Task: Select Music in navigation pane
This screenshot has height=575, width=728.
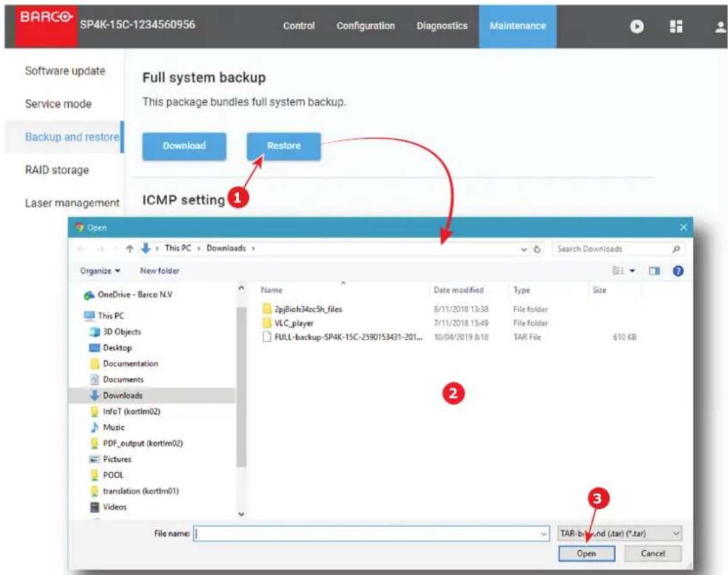Action: 107,427
